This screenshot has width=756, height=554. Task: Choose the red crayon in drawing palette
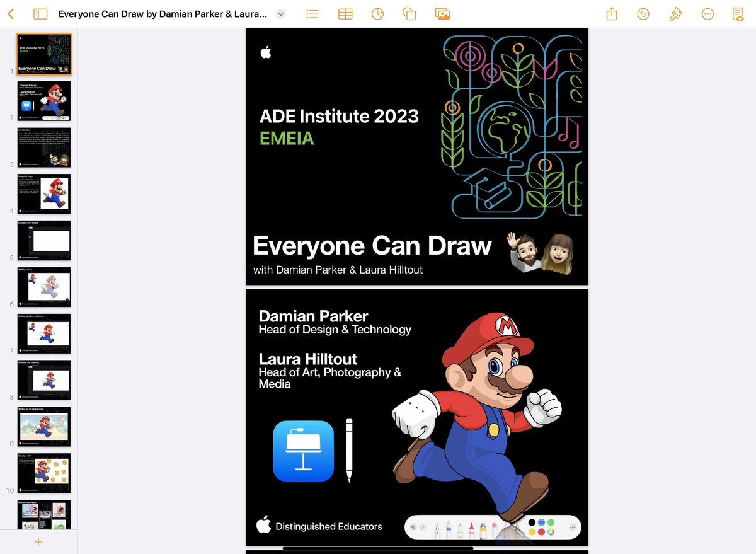click(x=471, y=530)
